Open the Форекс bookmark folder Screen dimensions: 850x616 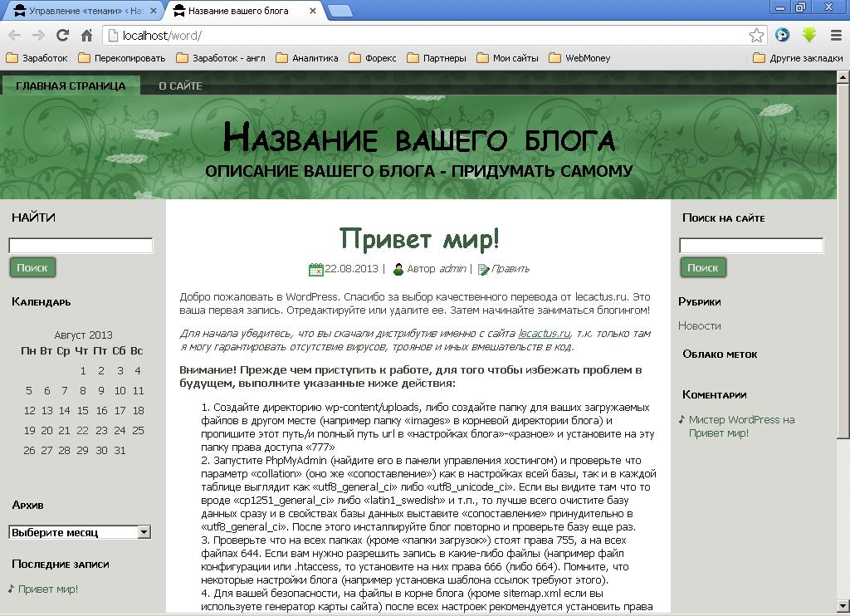[x=373, y=58]
